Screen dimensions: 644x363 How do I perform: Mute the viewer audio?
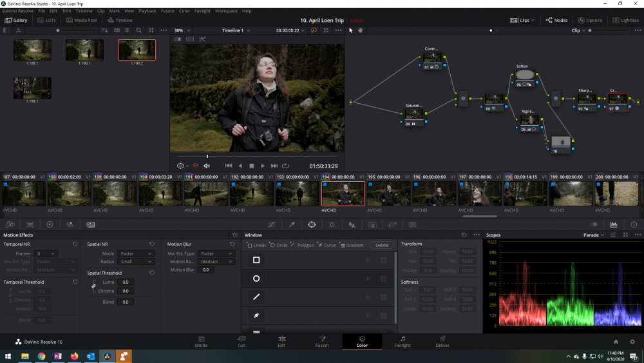pos(207,166)
